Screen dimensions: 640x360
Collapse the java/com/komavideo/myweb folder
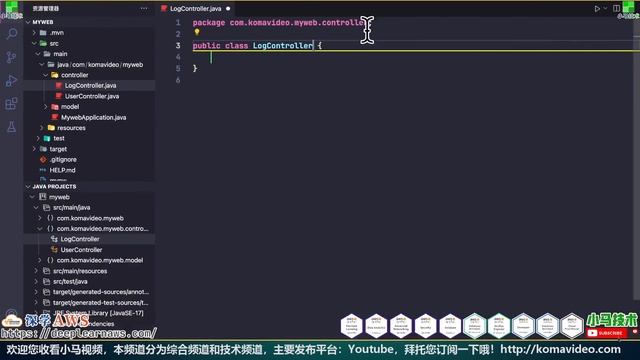(x=42, y=64)
